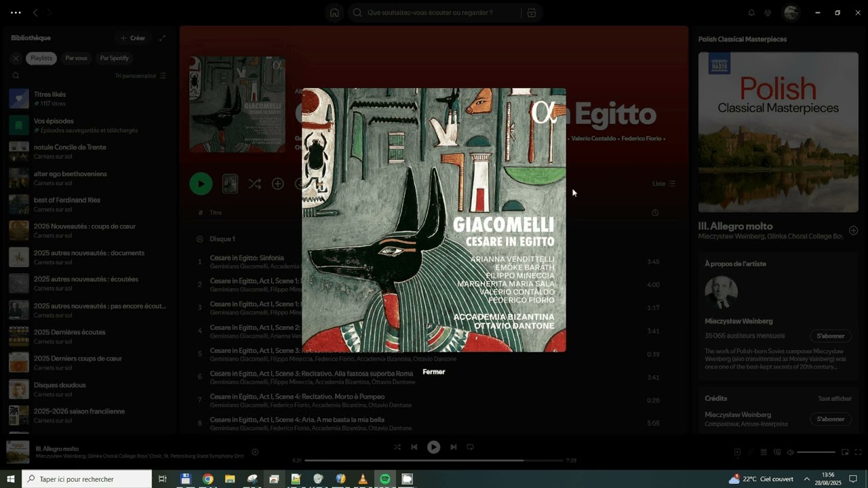868x488 pixels.
Task: Click the duration clock column header
Action: click(655, 213)
